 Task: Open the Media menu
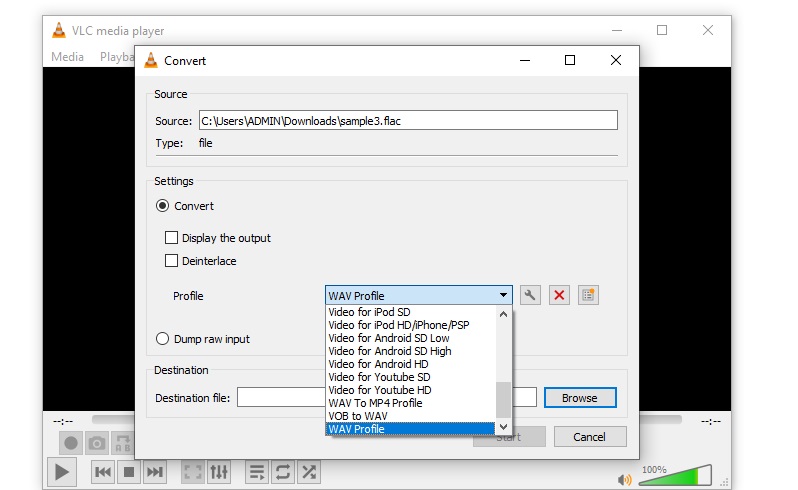point(67,56)
